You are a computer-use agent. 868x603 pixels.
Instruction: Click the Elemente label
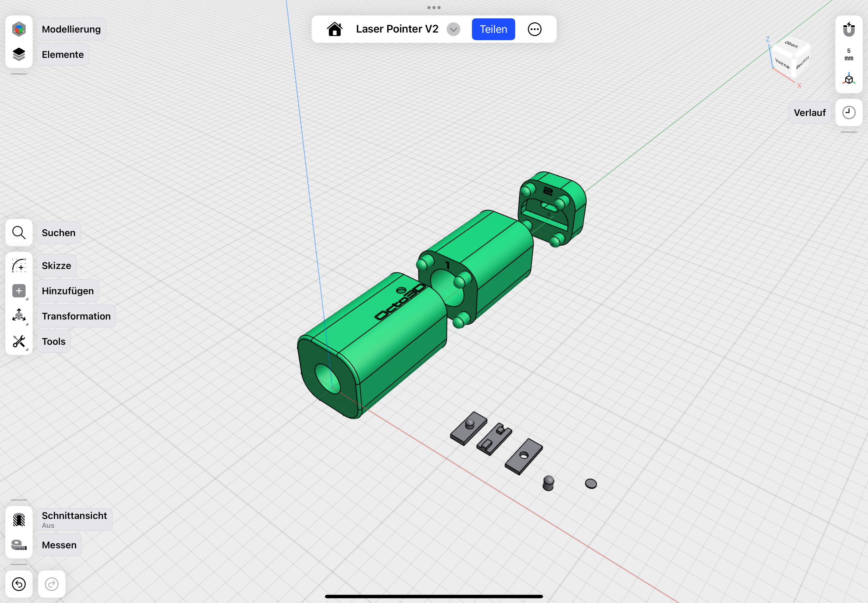(63, 54)
